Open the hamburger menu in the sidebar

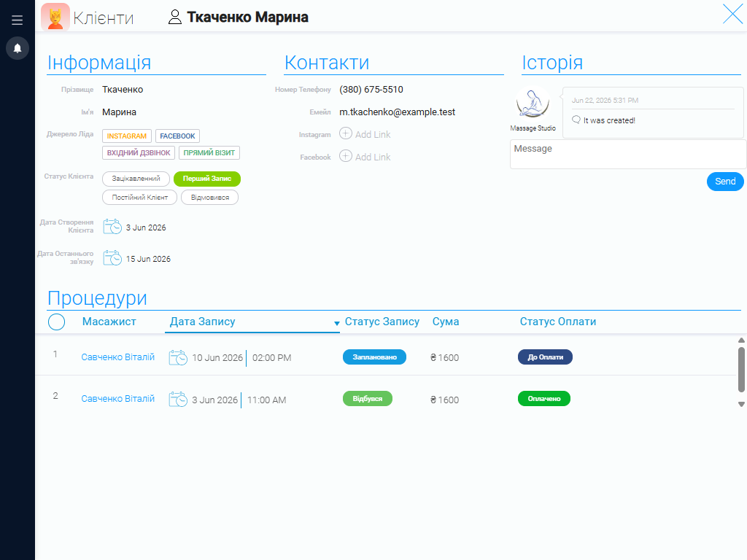(18, 20)
